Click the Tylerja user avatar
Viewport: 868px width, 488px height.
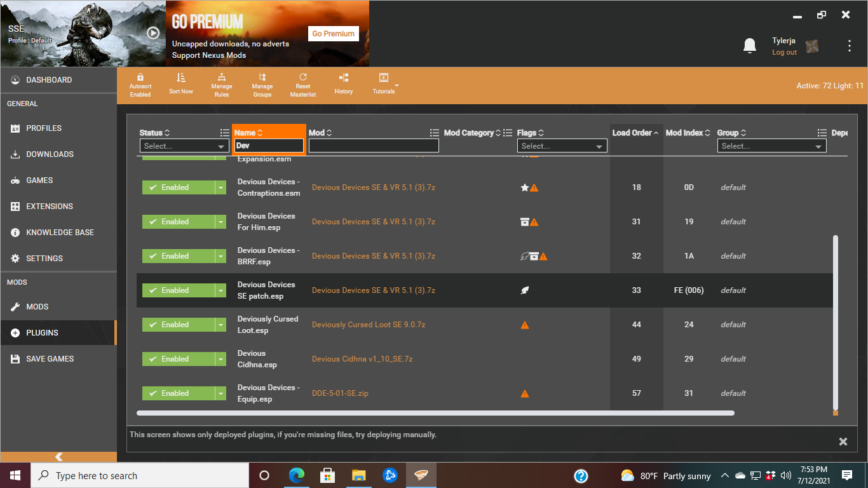click(812, 46)
